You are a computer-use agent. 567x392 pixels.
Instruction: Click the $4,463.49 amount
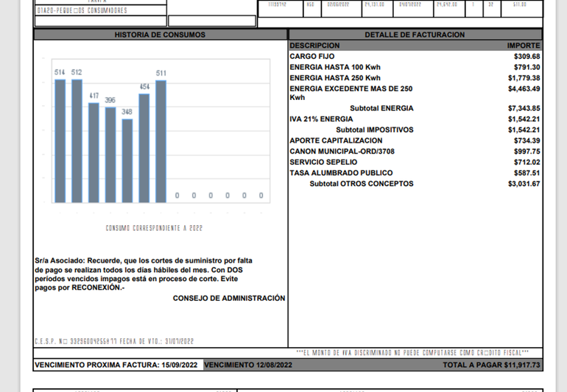pyautogui.click(x=524, y=88)
